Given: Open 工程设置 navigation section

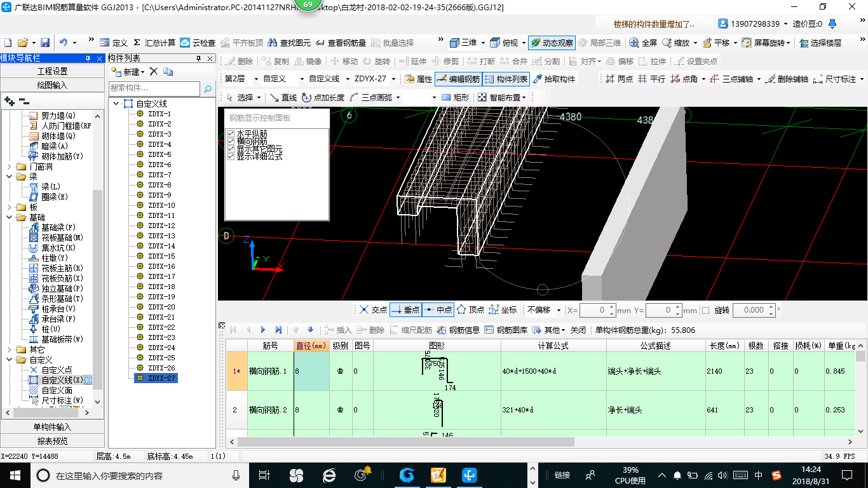Looking at the screenshot, I should pyautogui.click(x=52, y=71).
